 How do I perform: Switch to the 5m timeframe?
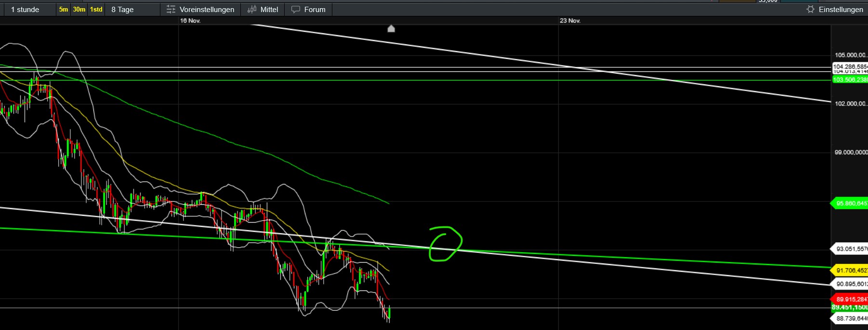[64, 10]
